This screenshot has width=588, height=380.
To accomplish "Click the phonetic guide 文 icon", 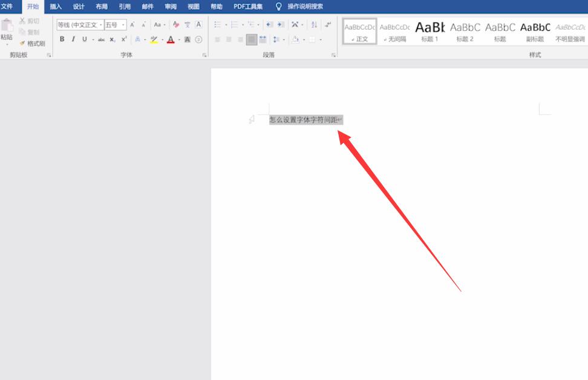I will [x=187, y=25].
